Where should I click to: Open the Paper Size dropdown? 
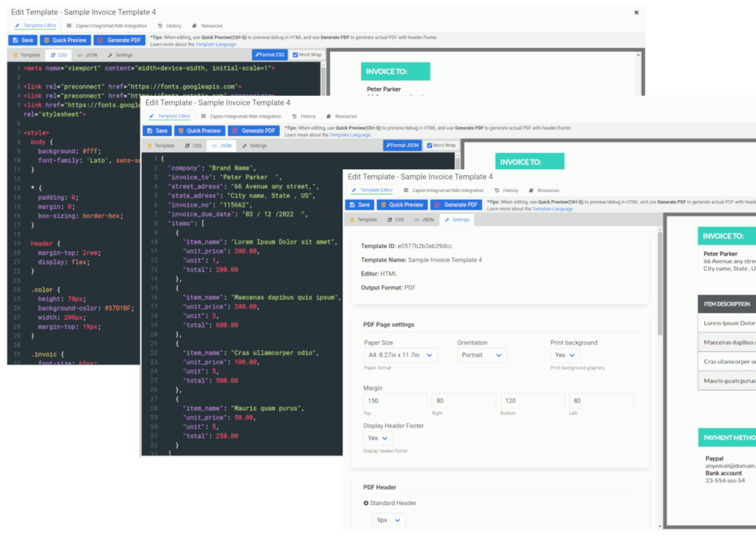tap(400, 355)
